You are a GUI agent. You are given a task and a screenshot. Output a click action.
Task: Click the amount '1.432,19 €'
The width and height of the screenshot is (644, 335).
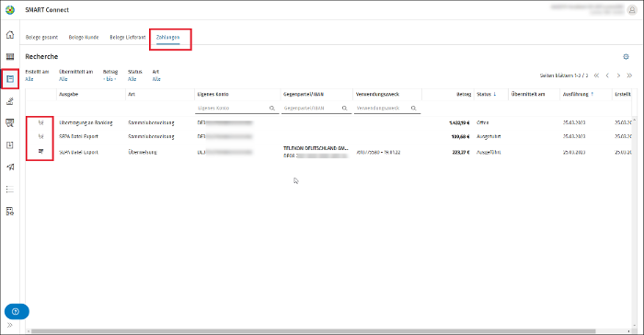(459, 122)
